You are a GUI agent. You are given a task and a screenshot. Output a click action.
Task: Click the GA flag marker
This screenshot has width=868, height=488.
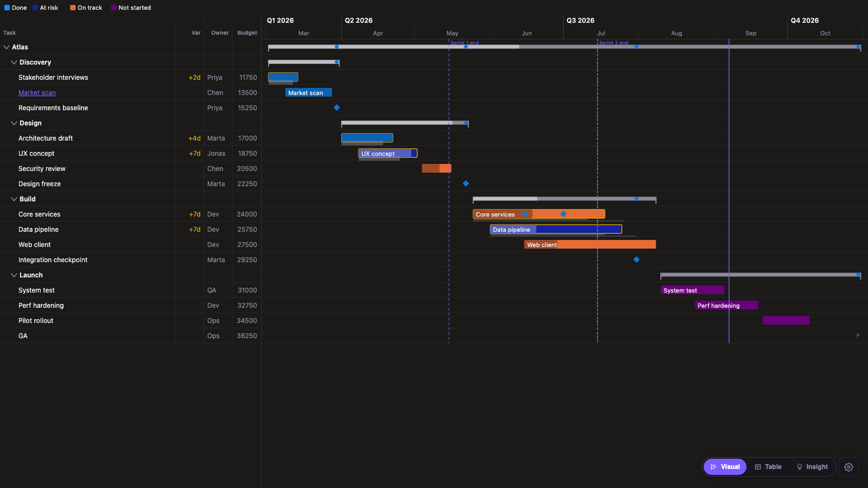tap(858, 335)
